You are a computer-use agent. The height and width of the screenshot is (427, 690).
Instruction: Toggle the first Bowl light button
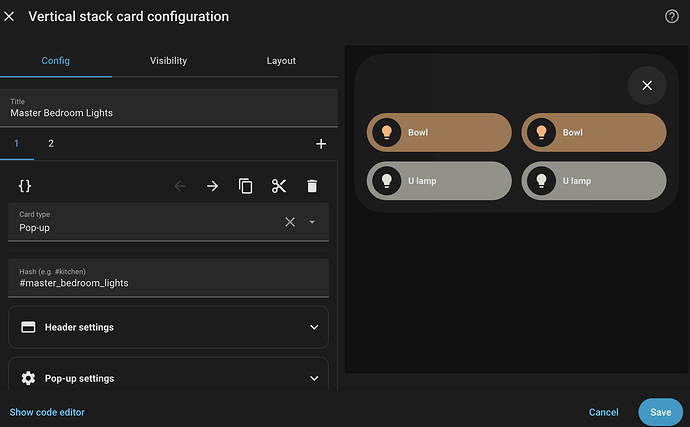(439, 132)
